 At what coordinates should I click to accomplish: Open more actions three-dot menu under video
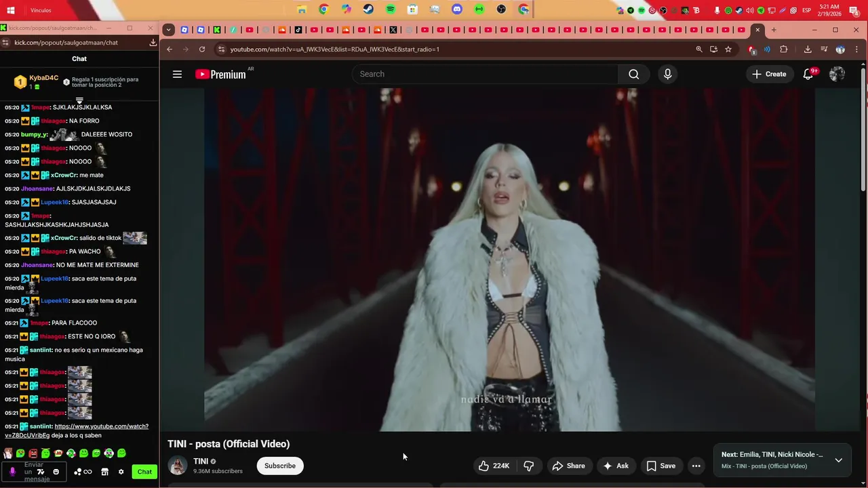(696, 466)
